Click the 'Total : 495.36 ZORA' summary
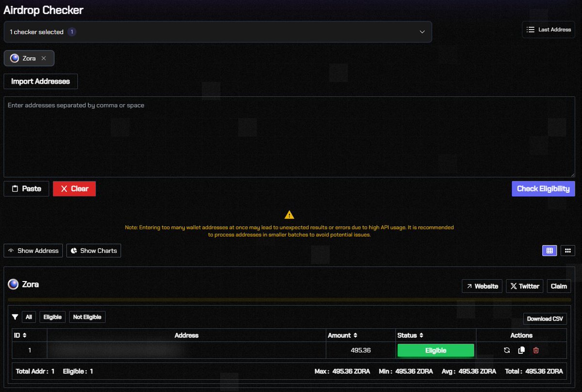Viewport: 582px width, 392px height. (x=533, y=371)
